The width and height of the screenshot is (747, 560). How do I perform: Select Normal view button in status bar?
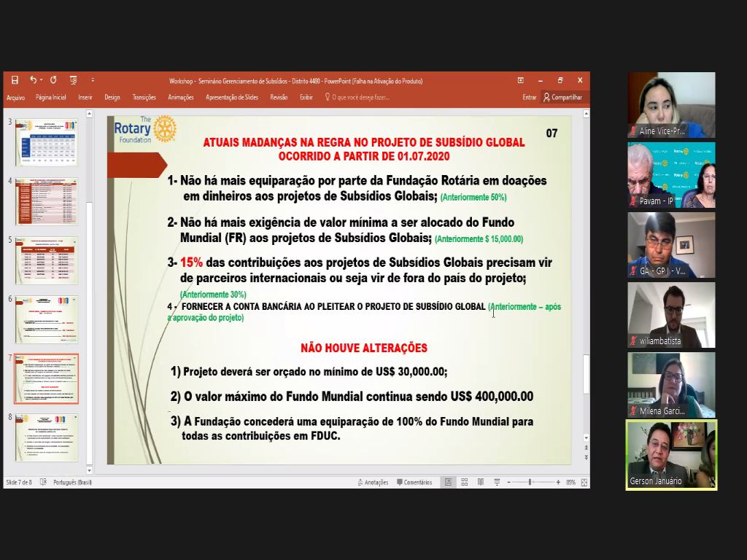447,482
